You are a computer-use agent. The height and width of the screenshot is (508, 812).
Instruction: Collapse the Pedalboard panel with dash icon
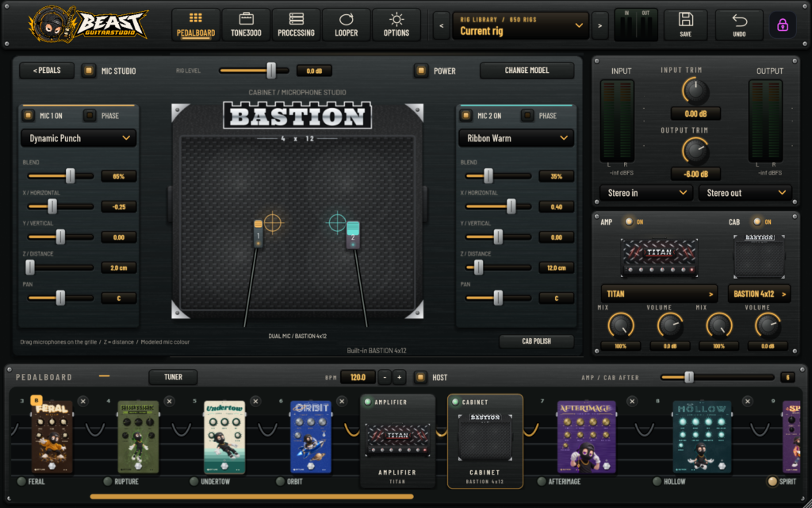point(104,376)
